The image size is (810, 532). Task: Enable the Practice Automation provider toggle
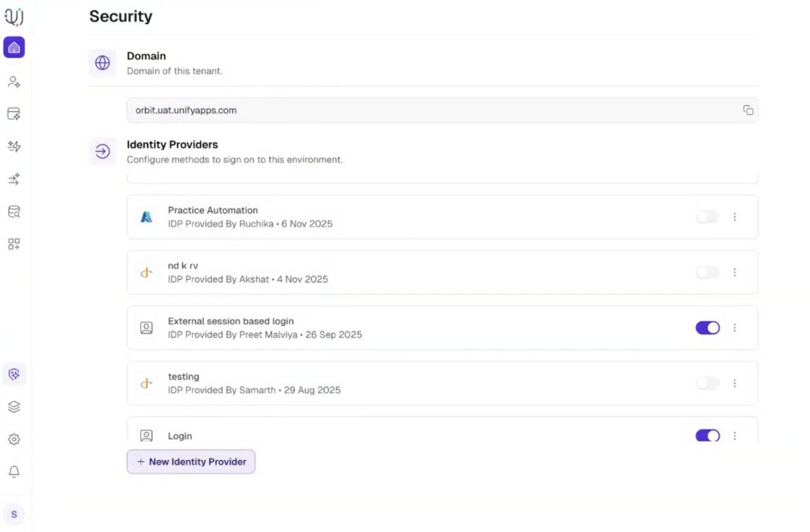pos(708,217)
